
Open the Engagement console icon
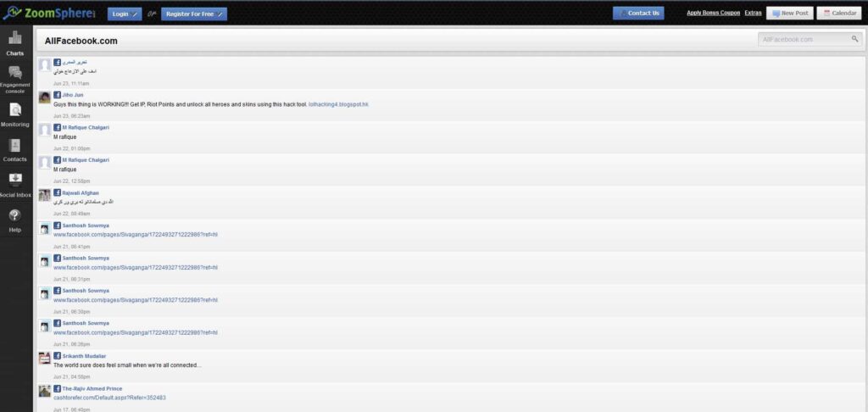point(15,73)
